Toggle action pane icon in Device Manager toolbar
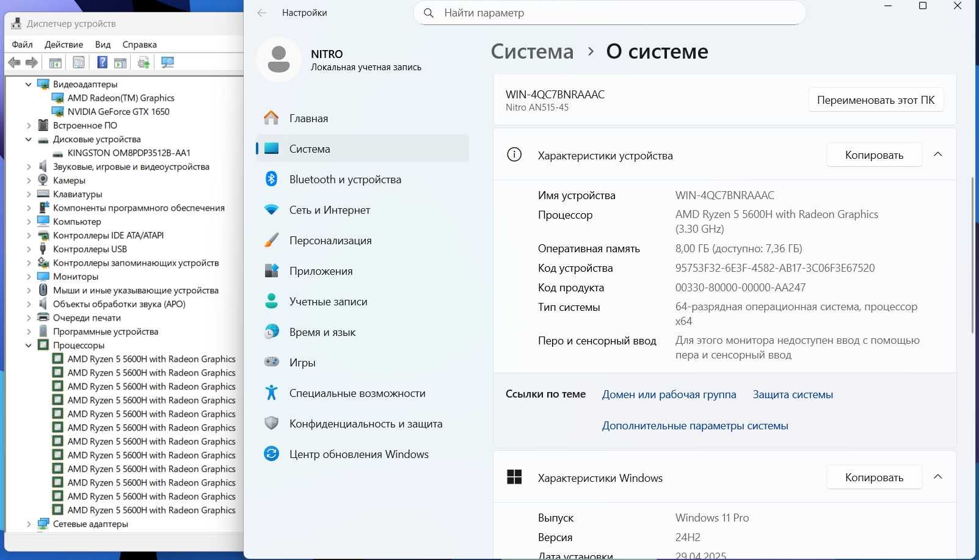 (120, 62)
